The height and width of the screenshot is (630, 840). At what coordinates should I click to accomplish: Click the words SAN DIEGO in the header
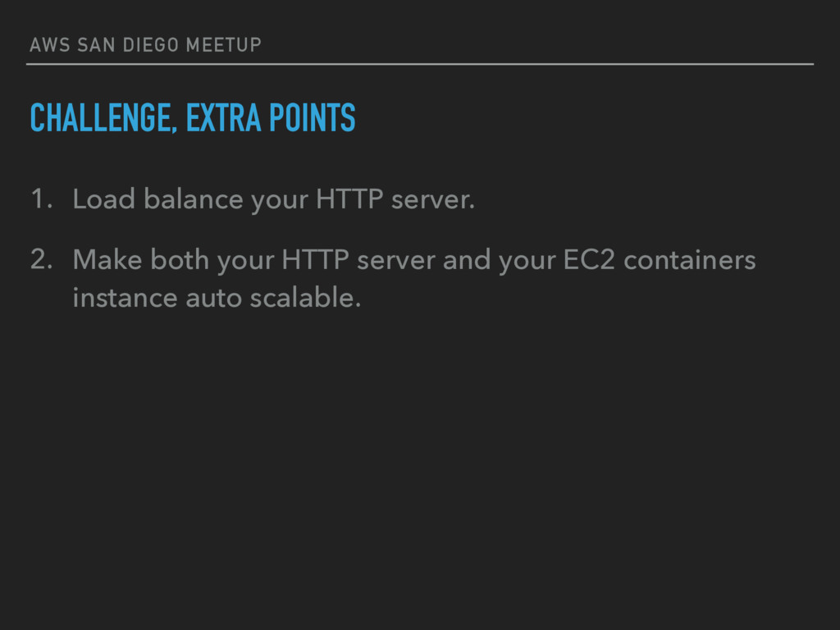(x=128, y=45)
